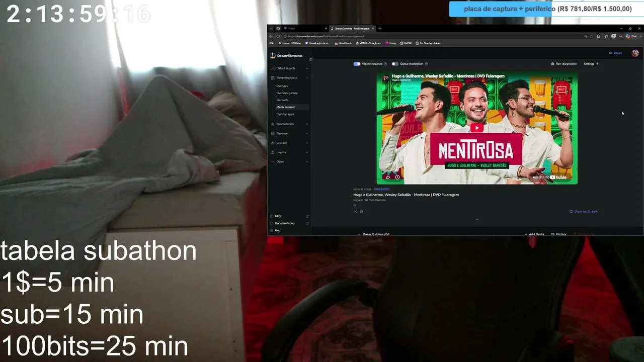
Task: Click Show on Stream
Action: [x=584, y=212]
